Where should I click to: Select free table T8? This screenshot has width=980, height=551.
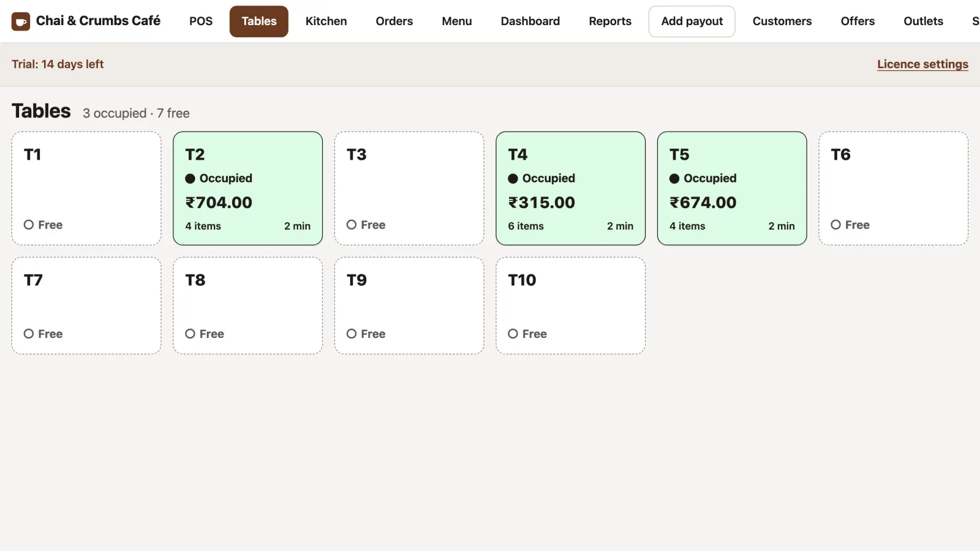click(247, 305)
